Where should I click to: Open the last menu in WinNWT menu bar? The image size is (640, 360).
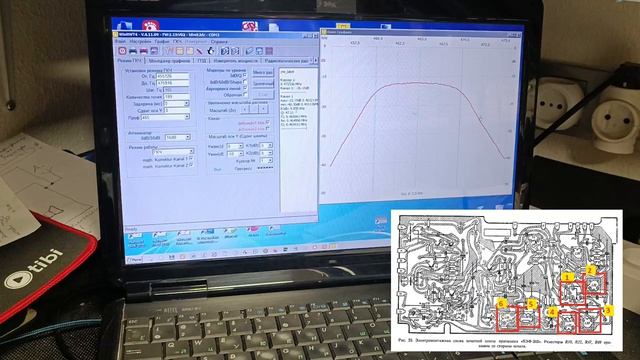pyautogui.click(x=219, y=42)
